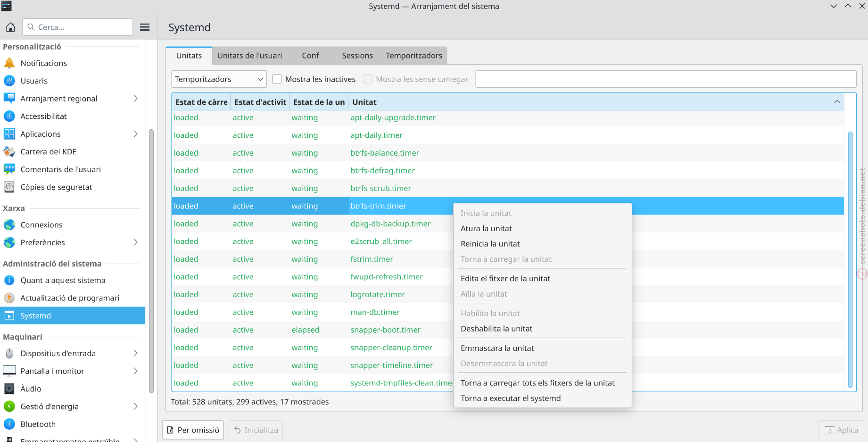Choose Reinicia la unitat from context menu
Screen dimensions: 868x442
[x=542, y=244]
